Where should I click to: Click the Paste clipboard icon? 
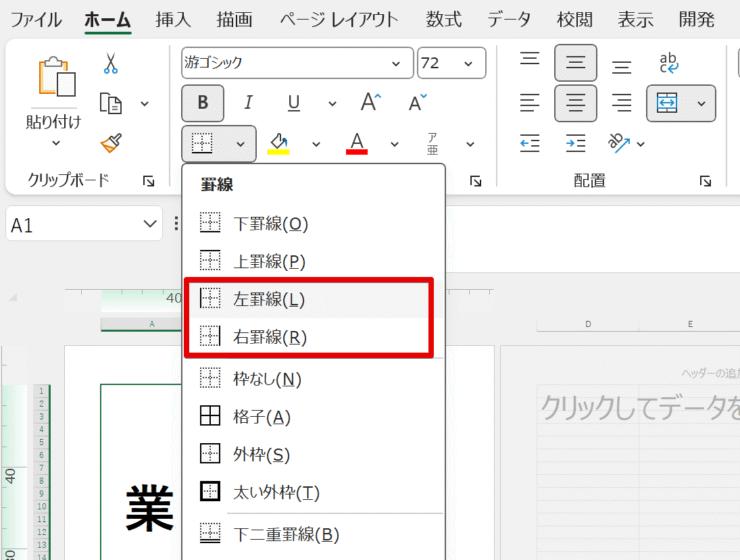tap(57, 76)
